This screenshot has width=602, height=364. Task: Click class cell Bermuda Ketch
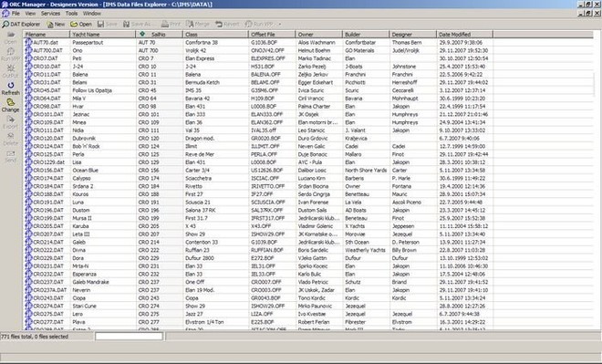click(202, 82)
